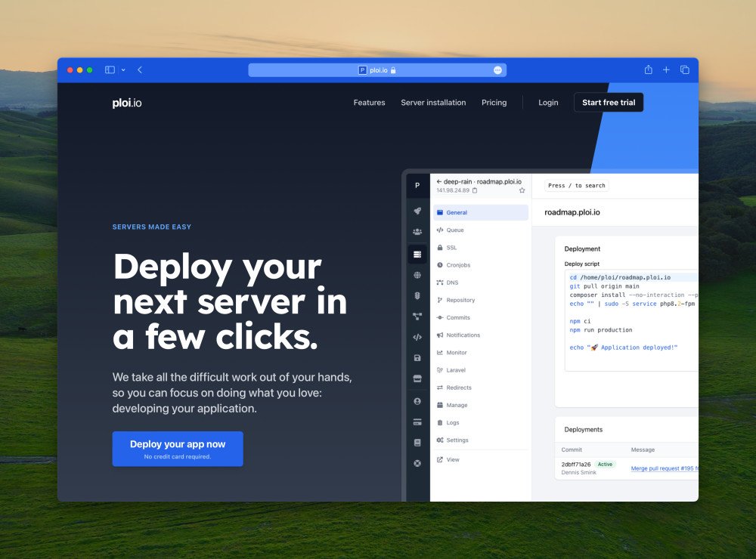Go back with Safari's back arrow

click(140, 69)
